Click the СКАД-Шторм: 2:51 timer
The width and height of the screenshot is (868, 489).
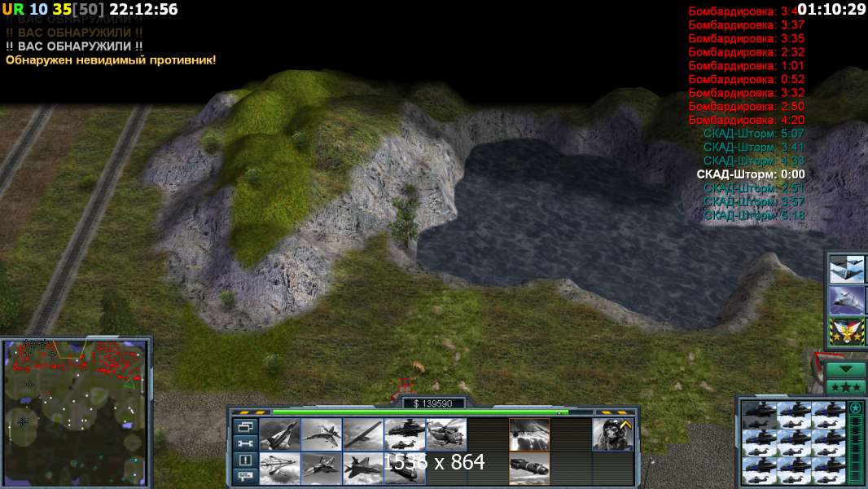[754, 187]
